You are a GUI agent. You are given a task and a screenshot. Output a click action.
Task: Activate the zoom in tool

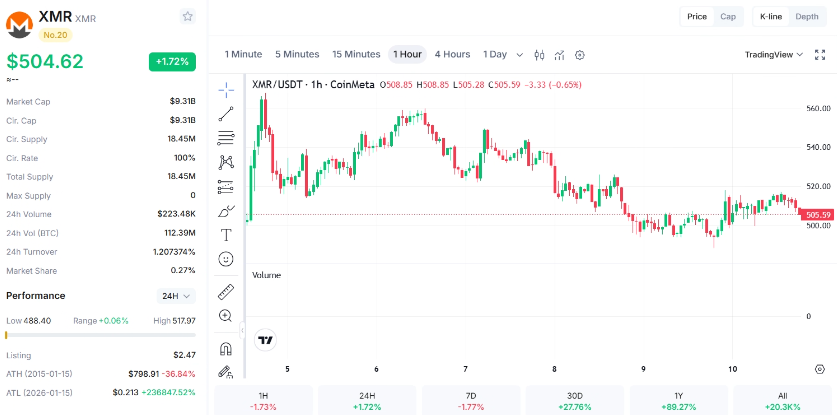click(226, 316)
